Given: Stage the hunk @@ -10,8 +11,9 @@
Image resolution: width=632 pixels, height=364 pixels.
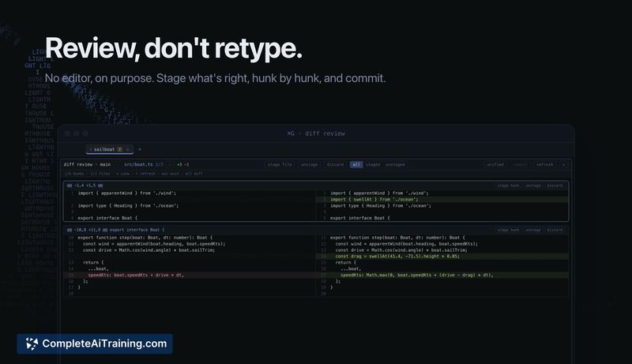Looking at the screenshot, I should pos(508,230).
